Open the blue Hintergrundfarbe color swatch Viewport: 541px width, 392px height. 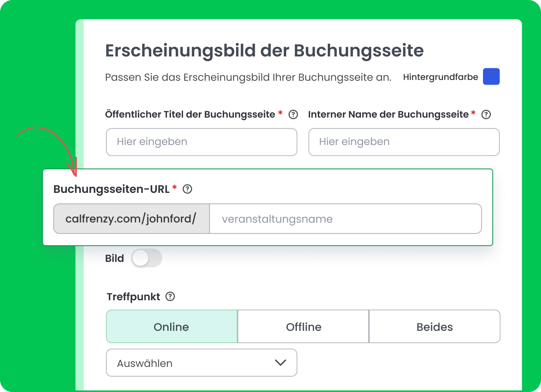click(x=491, y=76)
